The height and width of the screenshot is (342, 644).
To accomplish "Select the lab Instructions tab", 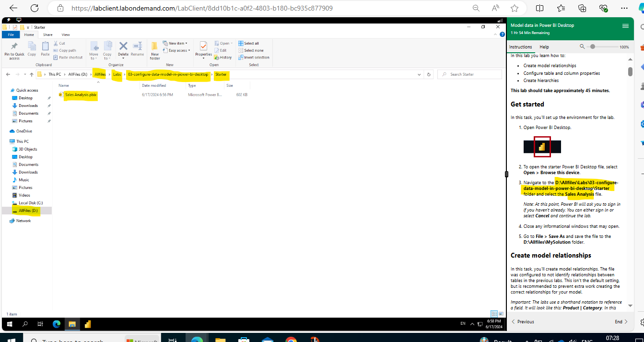I will click(x=520, y=47).
